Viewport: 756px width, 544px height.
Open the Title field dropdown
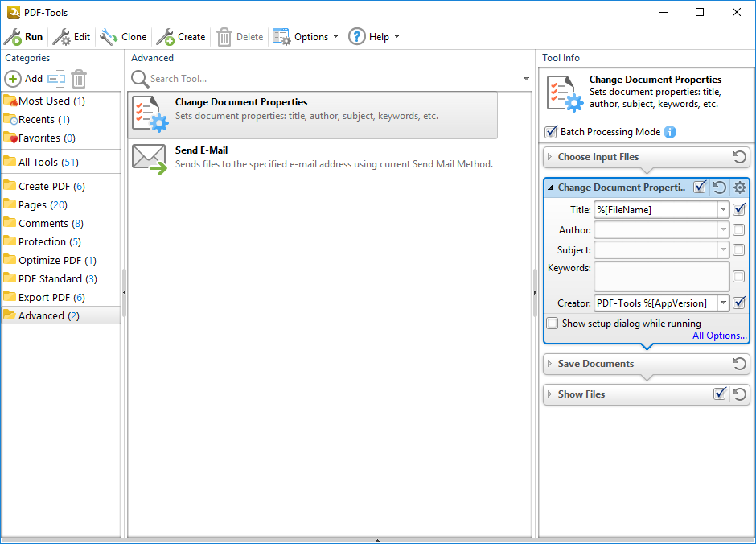click(723, 210)
